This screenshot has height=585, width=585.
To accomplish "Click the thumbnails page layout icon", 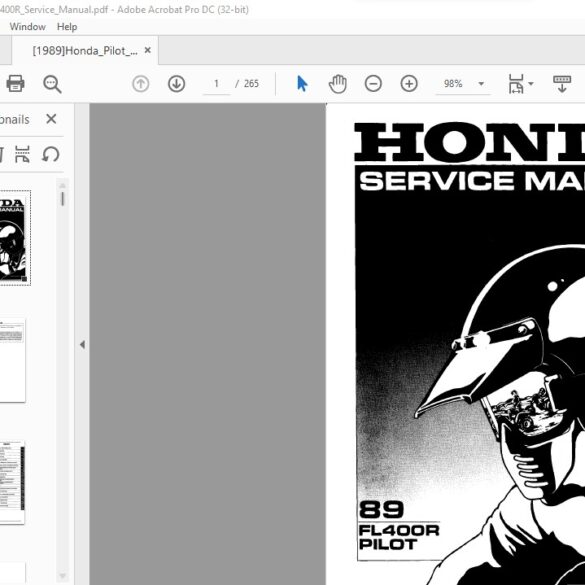I will pyautogui.click(x=22, y=154).
